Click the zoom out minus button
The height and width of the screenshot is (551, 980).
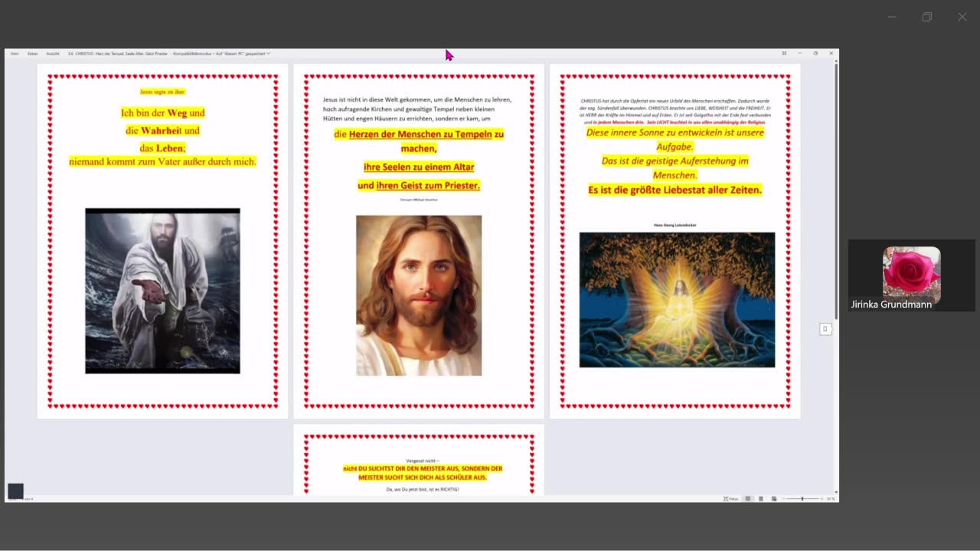coord(784,499)
